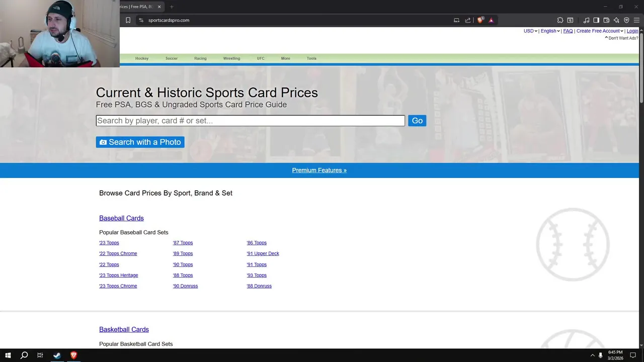Close the sportscardspro browser tab
644x362 pixels.
(159, 7)
